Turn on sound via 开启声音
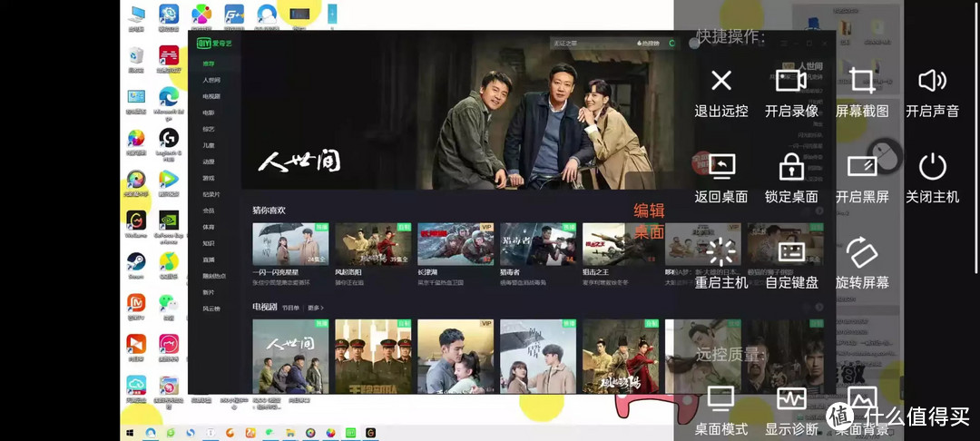The width and height of the screenshot is (980, 441). tap(932, 81)
